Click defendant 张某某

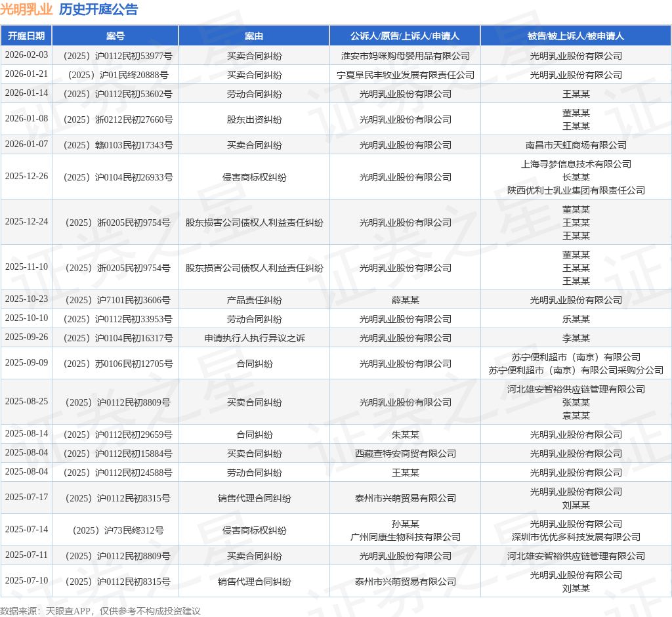coord(576,402)
